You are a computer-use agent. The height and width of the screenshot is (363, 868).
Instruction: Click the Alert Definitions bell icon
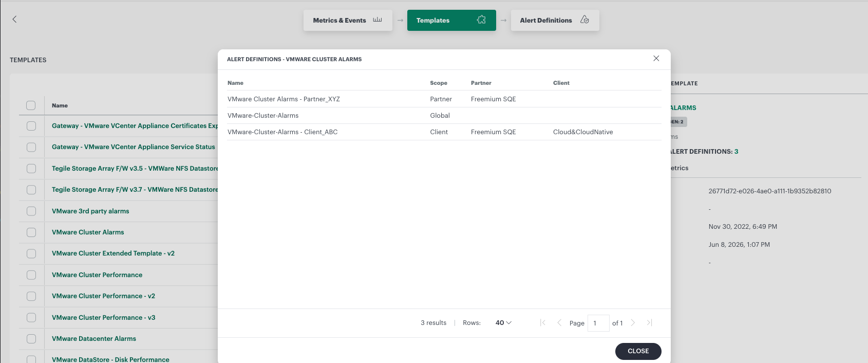click(x=584, y=20)
